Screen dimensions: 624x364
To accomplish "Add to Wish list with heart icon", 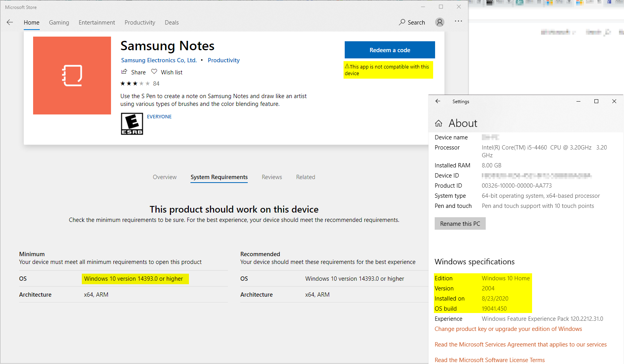I will (154, 72).
